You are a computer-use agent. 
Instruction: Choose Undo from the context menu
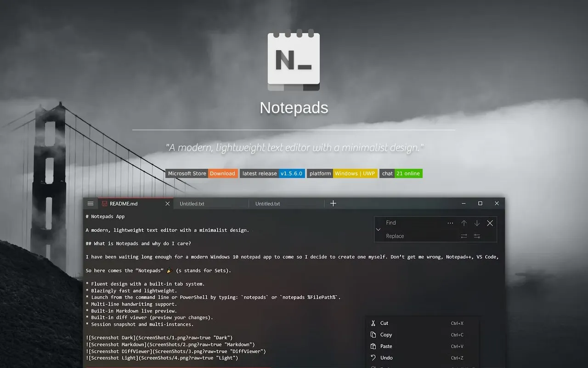point(422,358)
